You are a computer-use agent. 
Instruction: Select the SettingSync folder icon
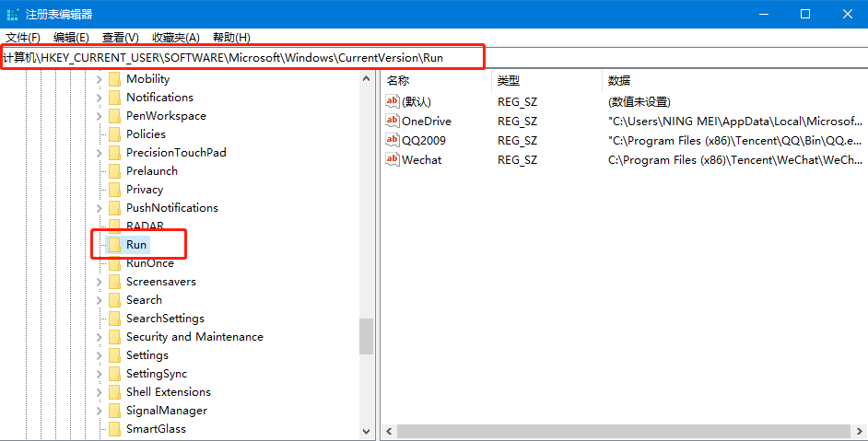coord(114,374)
